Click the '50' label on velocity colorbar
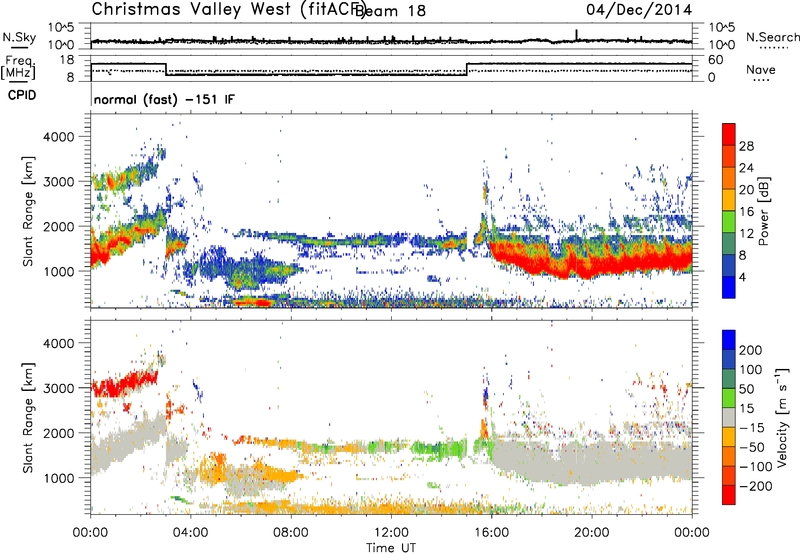The image size is (800, 554). click(746, 389)
